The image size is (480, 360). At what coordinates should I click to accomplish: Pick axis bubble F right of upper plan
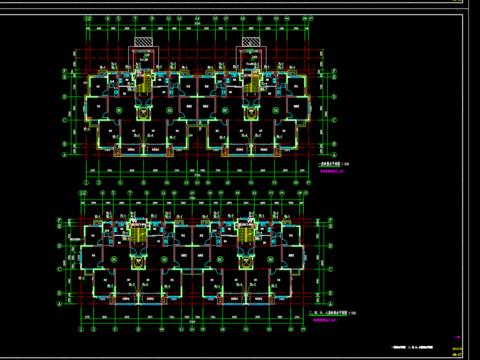coord(334,71)
